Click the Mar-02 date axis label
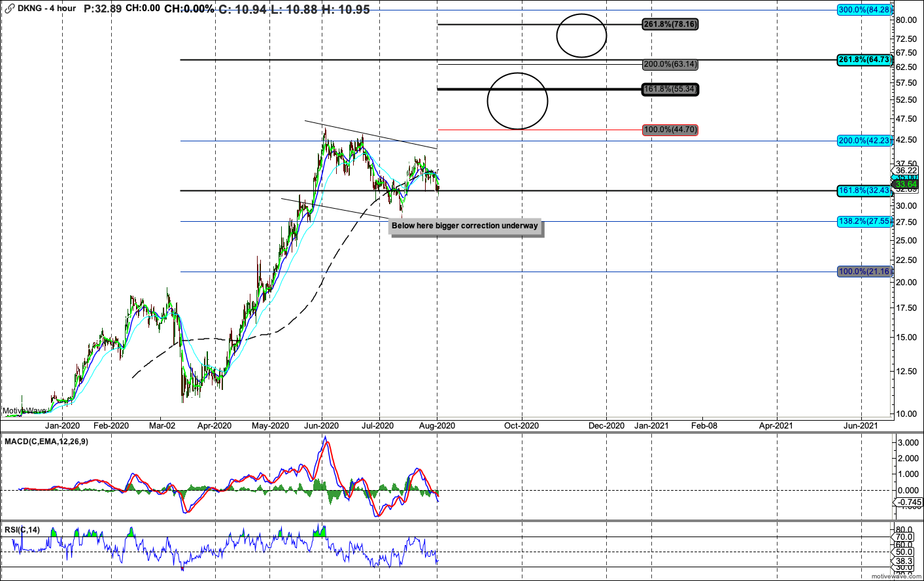Viewport: 924px width, 581px height. (x=162, y=425)
